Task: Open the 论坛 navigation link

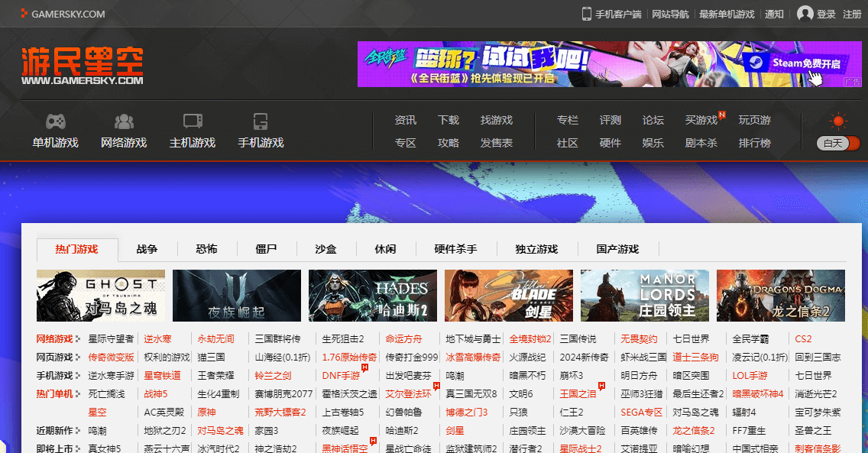Action: [653, 120]
